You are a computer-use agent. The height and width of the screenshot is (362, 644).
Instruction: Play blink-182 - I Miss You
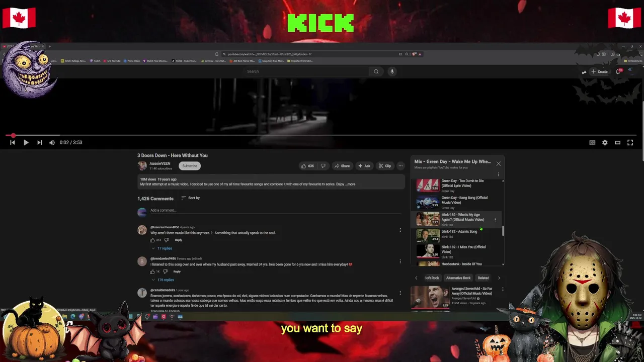456,251
